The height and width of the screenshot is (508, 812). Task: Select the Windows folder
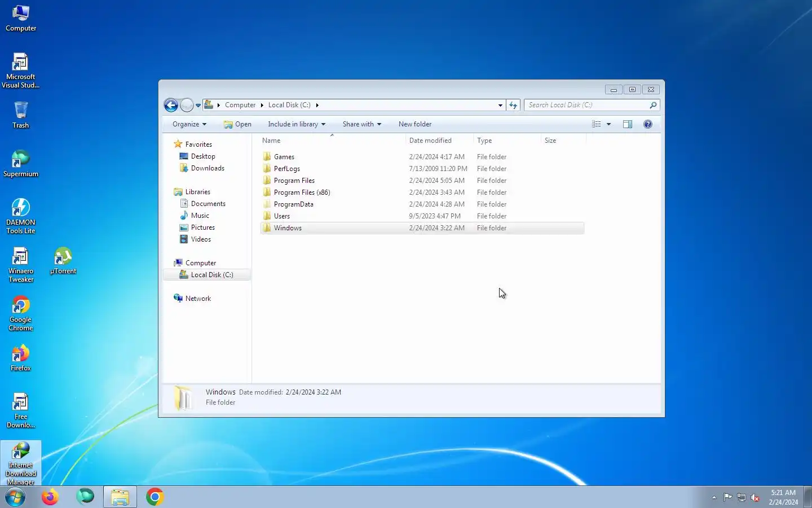422,228
